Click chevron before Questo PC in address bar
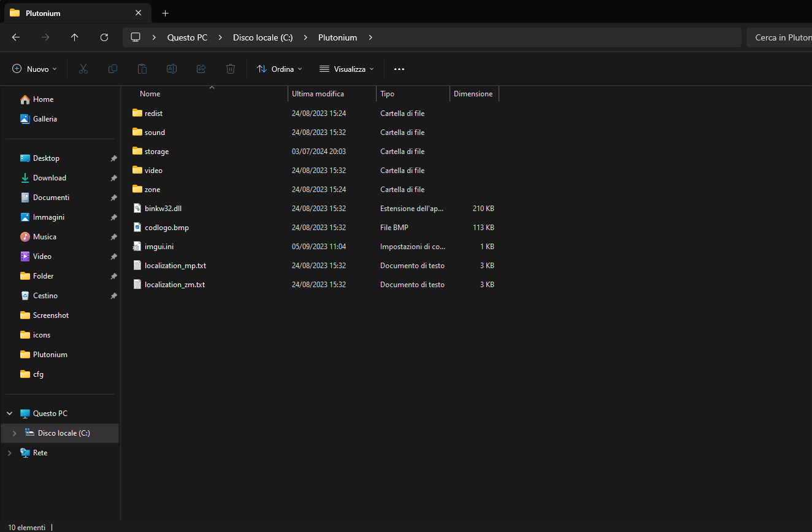Screen dimensions: 812x532 click(155, 37)
